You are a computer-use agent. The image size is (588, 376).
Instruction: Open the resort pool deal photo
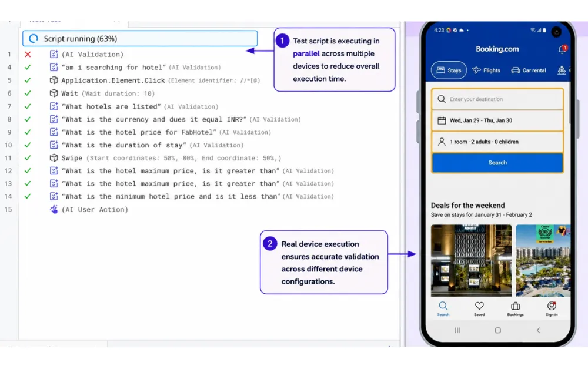(x=543, y=261)
